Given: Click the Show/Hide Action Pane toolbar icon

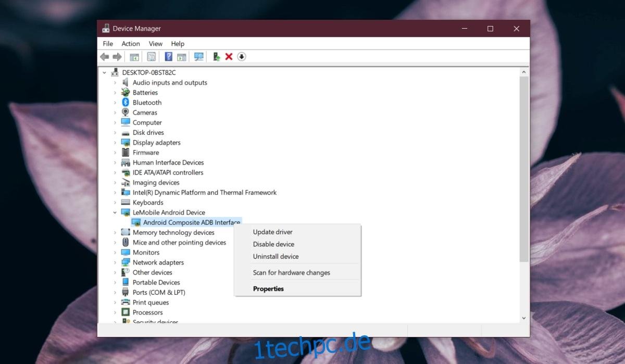Looking at the screenshot, I should pyautogui.click(x=181, y=57).
